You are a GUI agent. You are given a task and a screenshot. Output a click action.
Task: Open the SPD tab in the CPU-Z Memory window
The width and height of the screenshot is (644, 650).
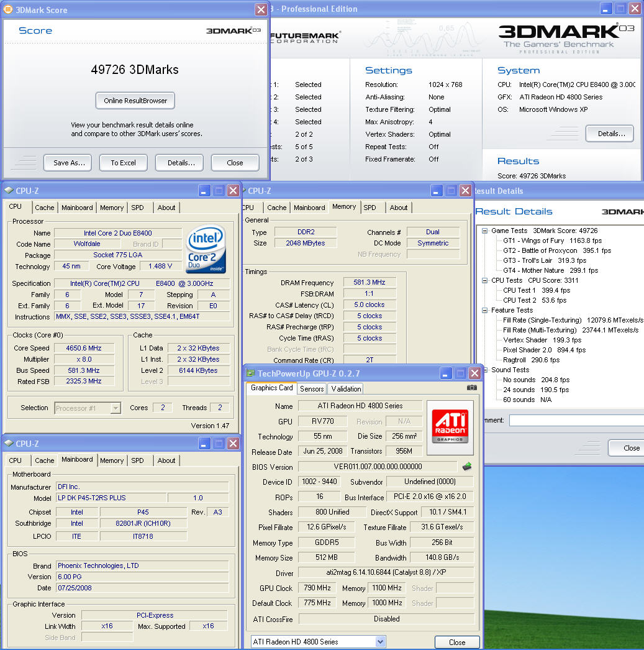[370, 208]
